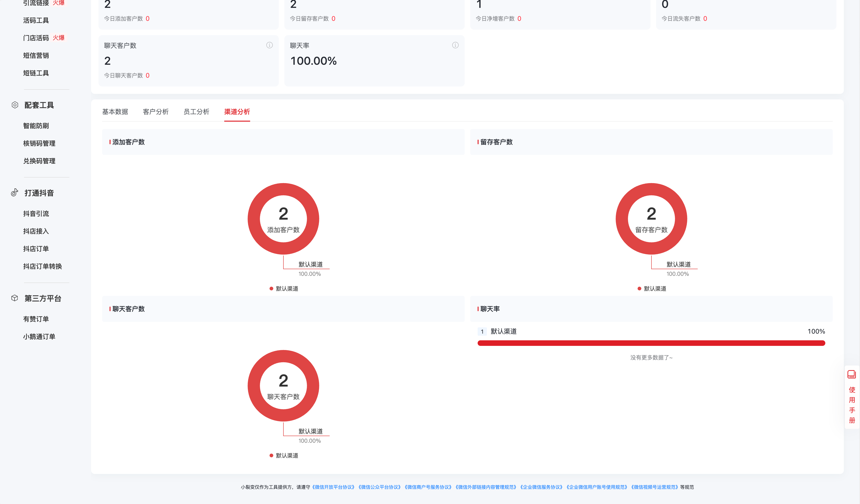860x504 pixels.
Task: Click the info icon on 聊天客户数 card
Action: (269, 45)
